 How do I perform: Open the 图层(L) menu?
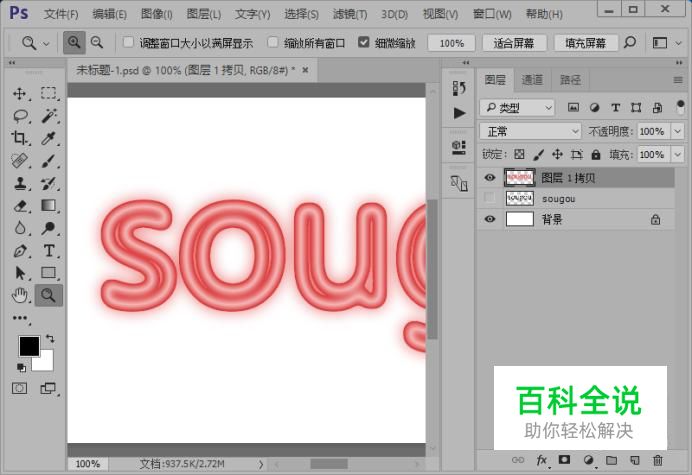203,14
